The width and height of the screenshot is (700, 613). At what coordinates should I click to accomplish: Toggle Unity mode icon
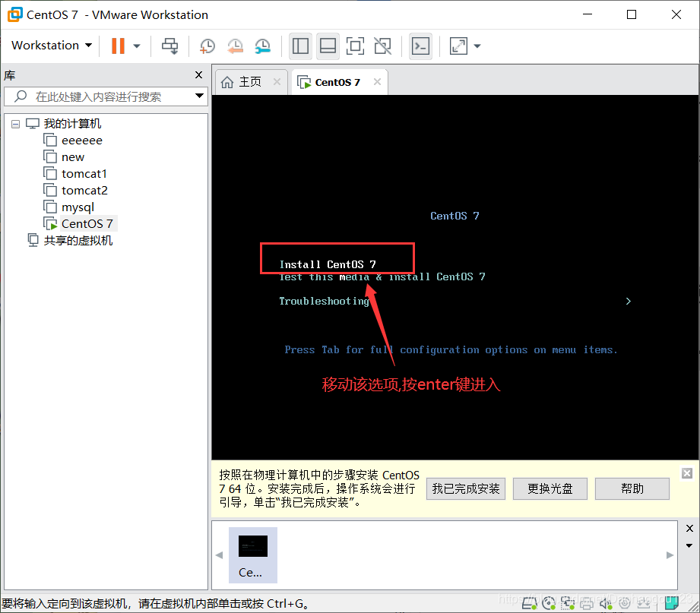[x=382, y=46]
